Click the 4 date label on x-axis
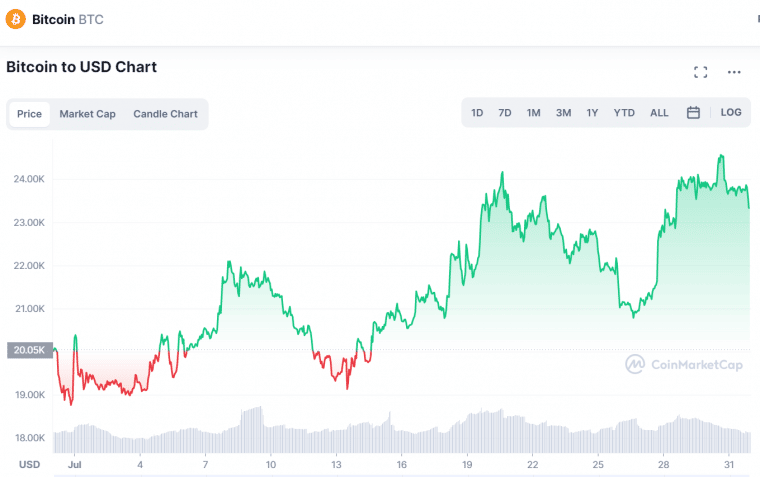This screenshot has width=760, height=477. [140, 464]
